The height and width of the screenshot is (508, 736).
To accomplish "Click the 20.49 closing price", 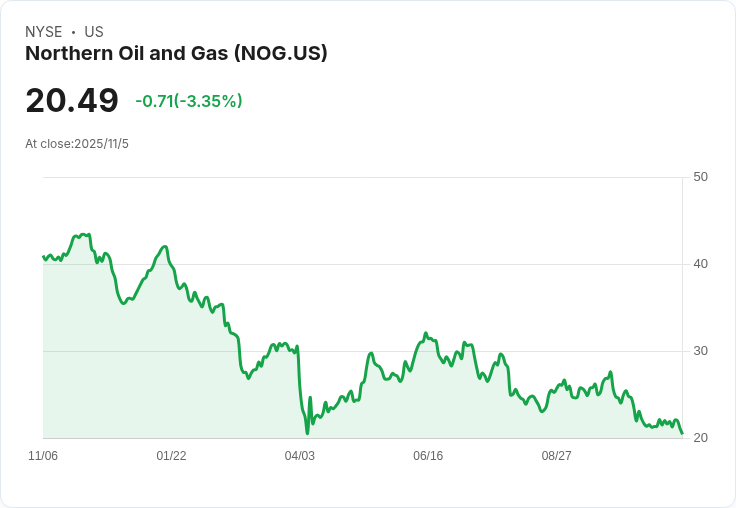I will click(x=72, y=100).
